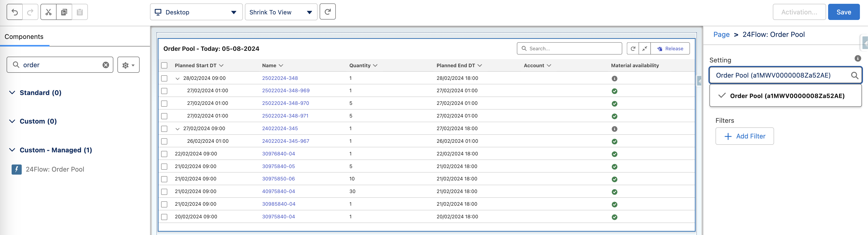The image size is (868, 235).
Task: Click the refresh view icon beside Shrink To View
Action: click(x=327, y=12)
